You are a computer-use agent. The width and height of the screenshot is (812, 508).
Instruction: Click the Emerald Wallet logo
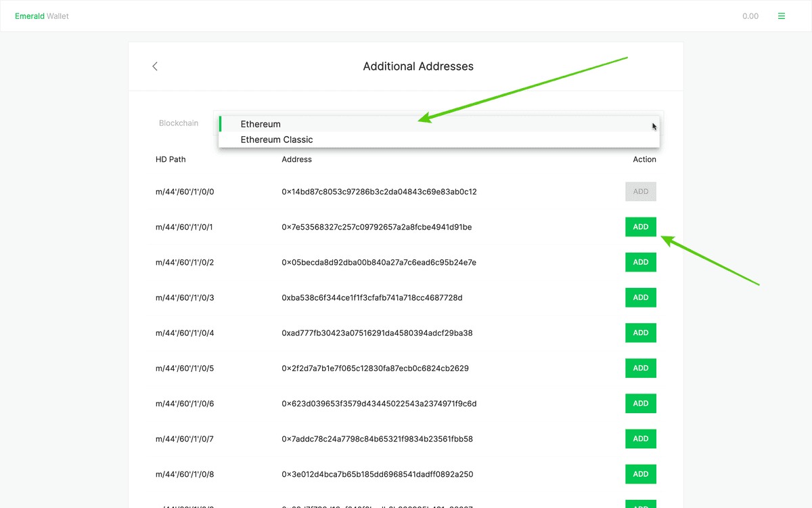tap(41, 16)
